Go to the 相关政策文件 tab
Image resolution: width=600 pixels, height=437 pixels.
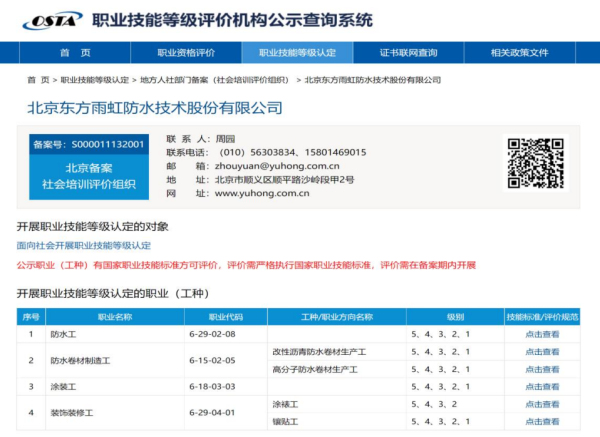(x=519, y=53)
